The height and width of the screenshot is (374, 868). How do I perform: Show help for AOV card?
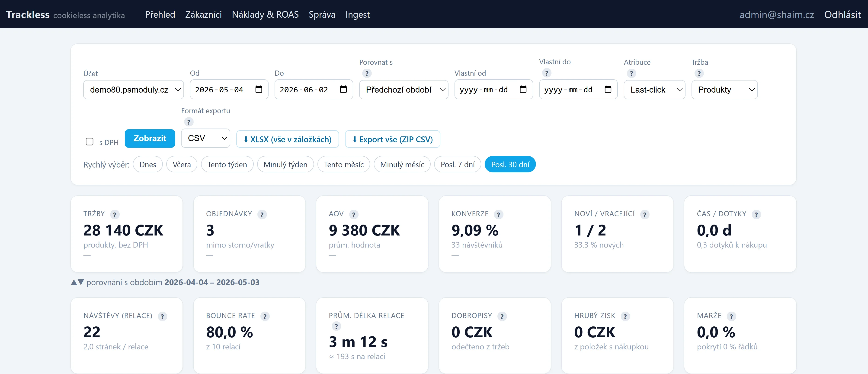[x=353, y=214]
